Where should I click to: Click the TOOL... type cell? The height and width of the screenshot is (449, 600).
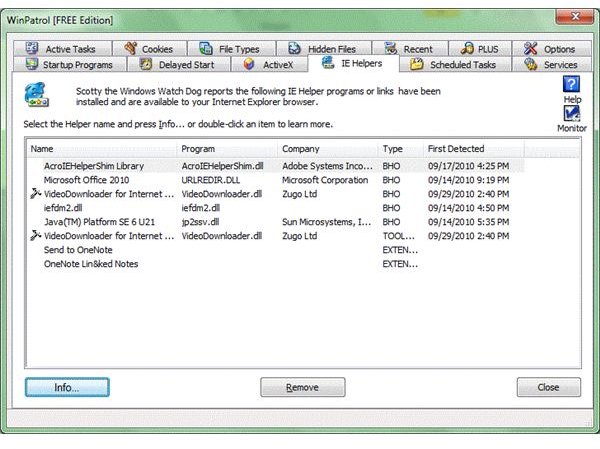coord(399,236)
